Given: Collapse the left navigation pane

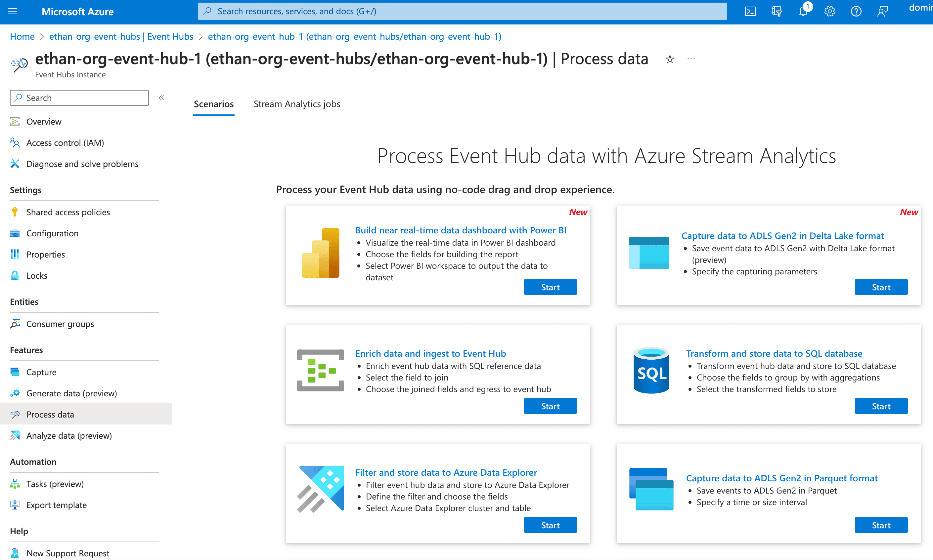Looking at the screenshot, I should click(x=161, y=98).
